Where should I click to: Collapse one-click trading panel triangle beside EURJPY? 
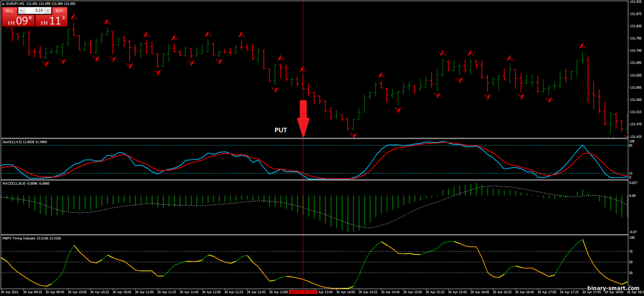tap(4, 4)
